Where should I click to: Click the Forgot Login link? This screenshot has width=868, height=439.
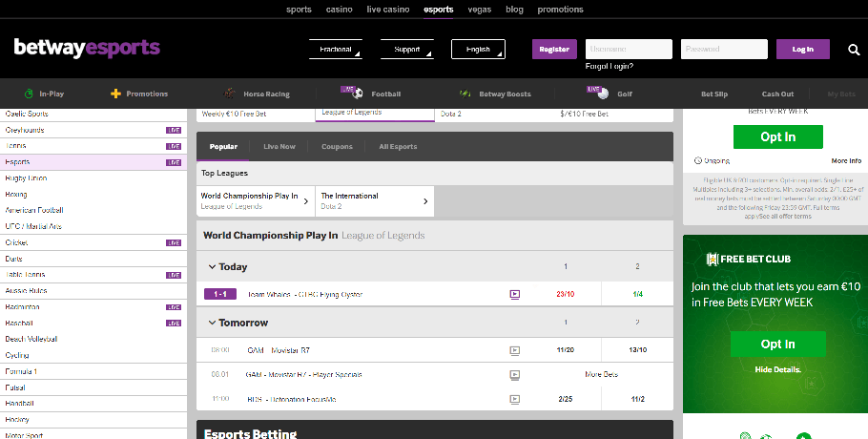(x=610, y=67)
